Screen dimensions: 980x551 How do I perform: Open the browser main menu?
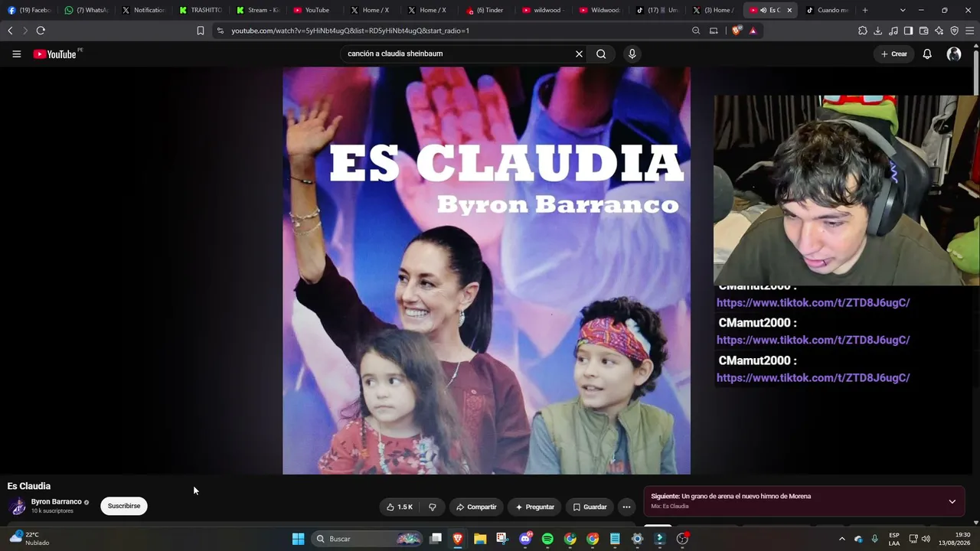point(970,31)
